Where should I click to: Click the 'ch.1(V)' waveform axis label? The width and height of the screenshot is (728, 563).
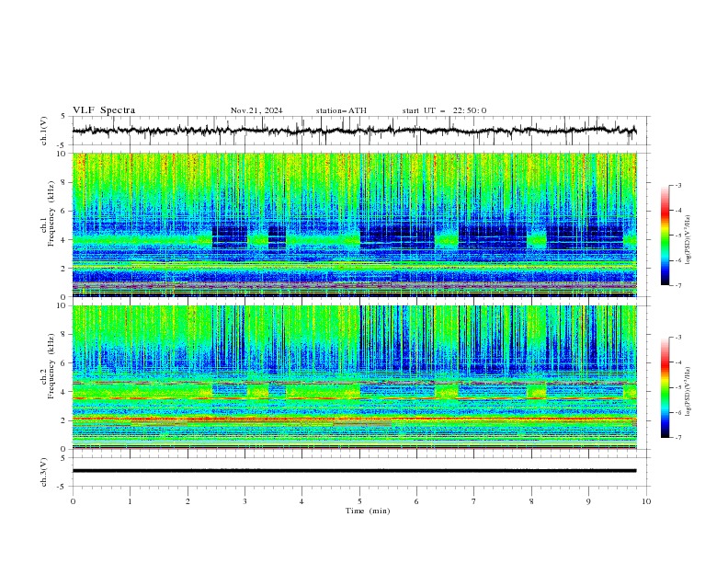coord(44,131)
